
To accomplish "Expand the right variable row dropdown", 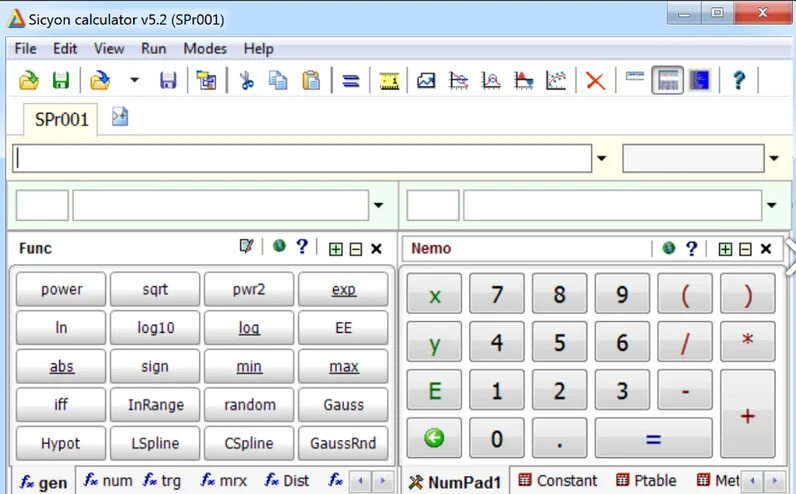I will [x=772, y=205].
